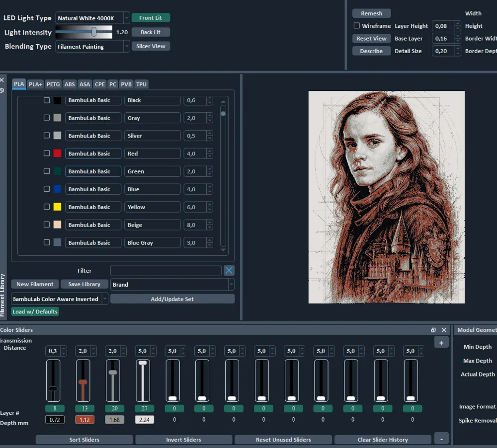The height and width of the screenshot is (448, 497).
Task: Switch to the TPU tab
Action: [141, 84]
